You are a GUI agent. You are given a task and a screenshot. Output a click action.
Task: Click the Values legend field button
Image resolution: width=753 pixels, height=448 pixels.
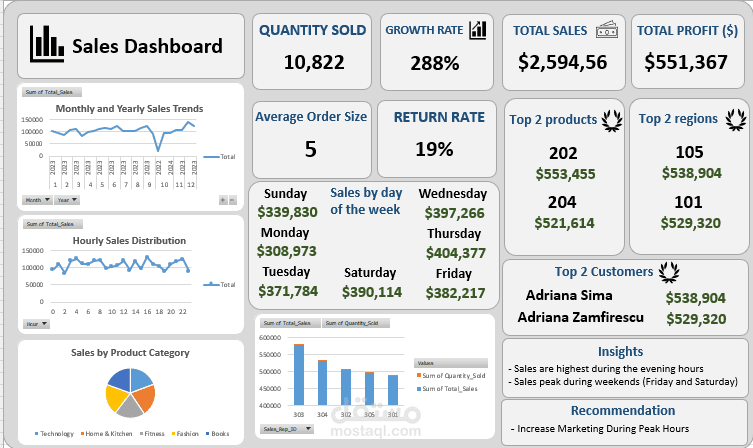click(450, 363)
